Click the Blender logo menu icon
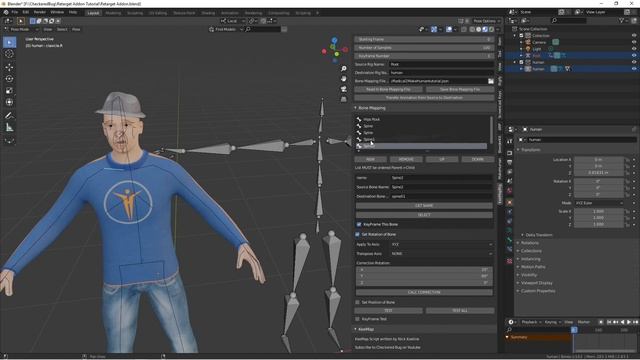640x360 pixels. 6,12
